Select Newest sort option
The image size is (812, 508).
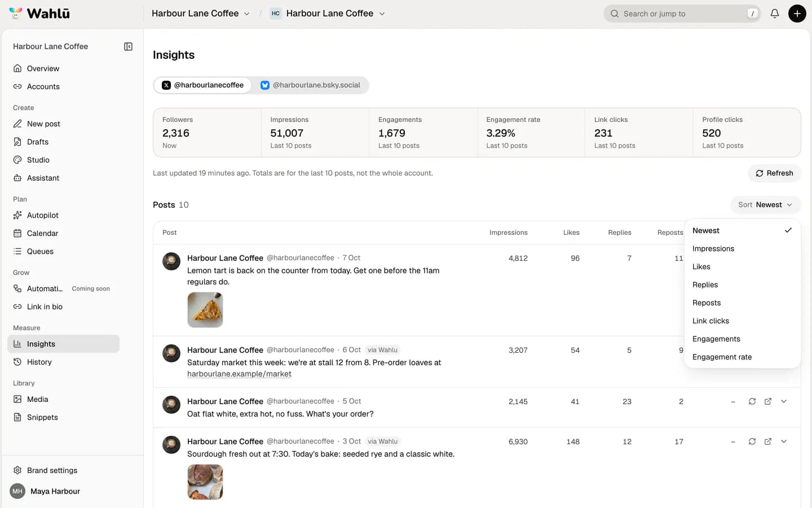click(742, 230)
